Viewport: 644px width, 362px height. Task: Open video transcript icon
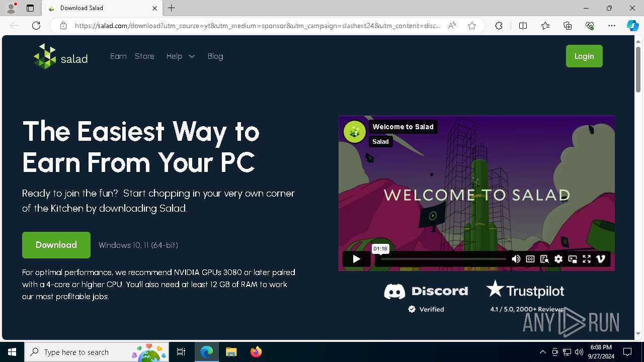(544, 259)
